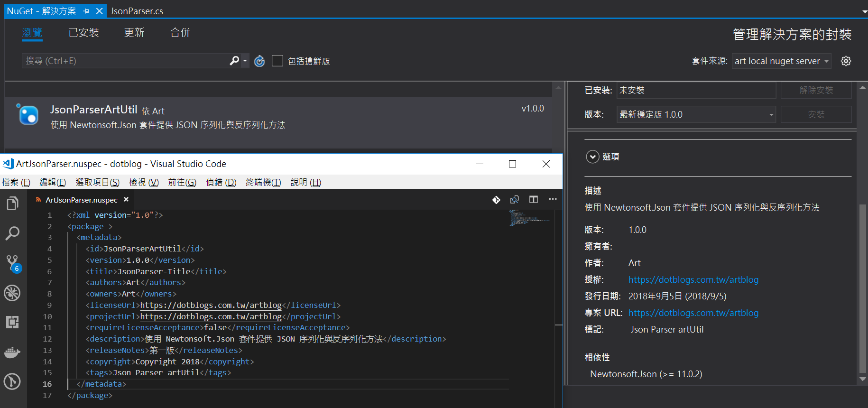Click projectUrl link in nuspec line 10
The width and height of the screenshot is (868, 408).
click(x=211, y=316)
